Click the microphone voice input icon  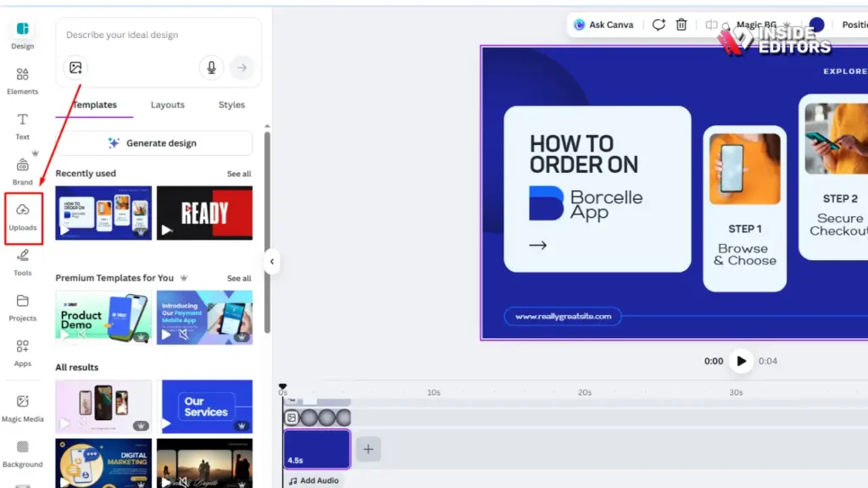click(211, 68)
